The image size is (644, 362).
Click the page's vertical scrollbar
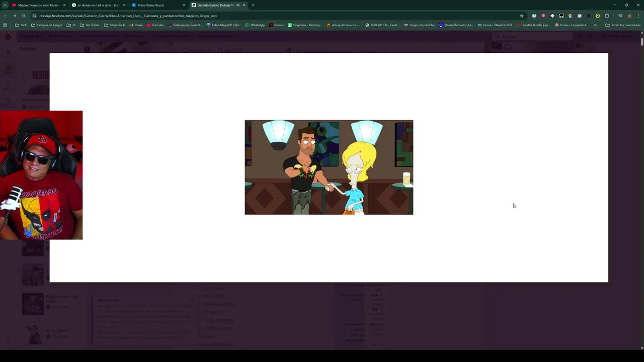coord(642,41)
